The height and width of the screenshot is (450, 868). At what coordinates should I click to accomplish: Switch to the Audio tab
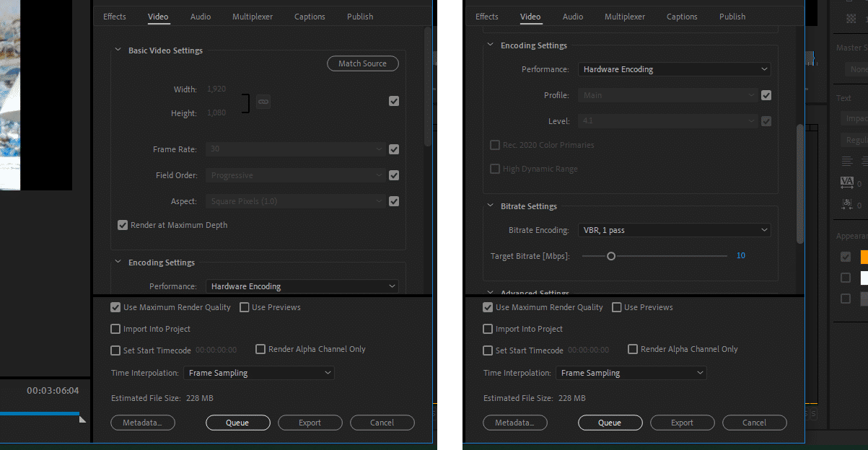[x=200, y=16]
